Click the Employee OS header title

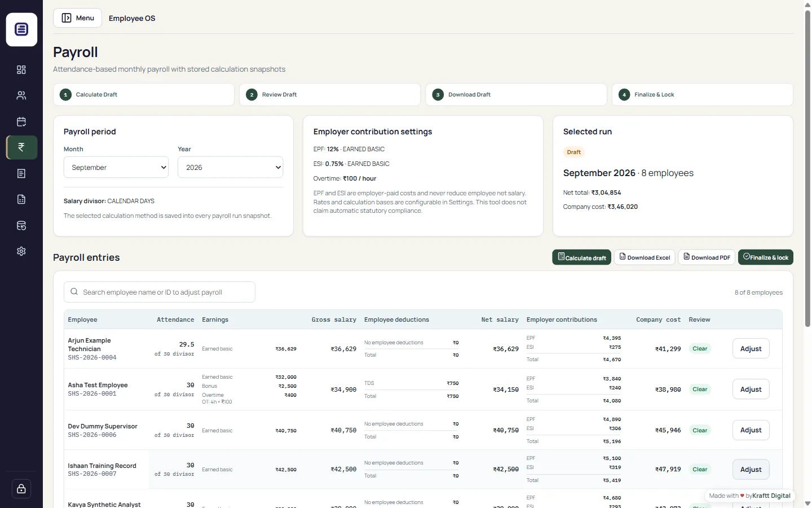pos(132,18)
